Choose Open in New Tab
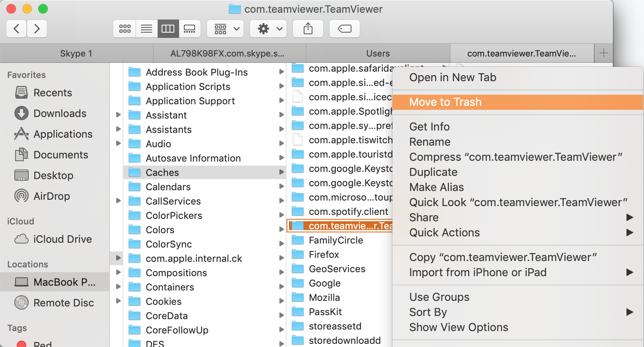Image resolution: width=644 pixels, height=347 pixels. pos(518,78)
